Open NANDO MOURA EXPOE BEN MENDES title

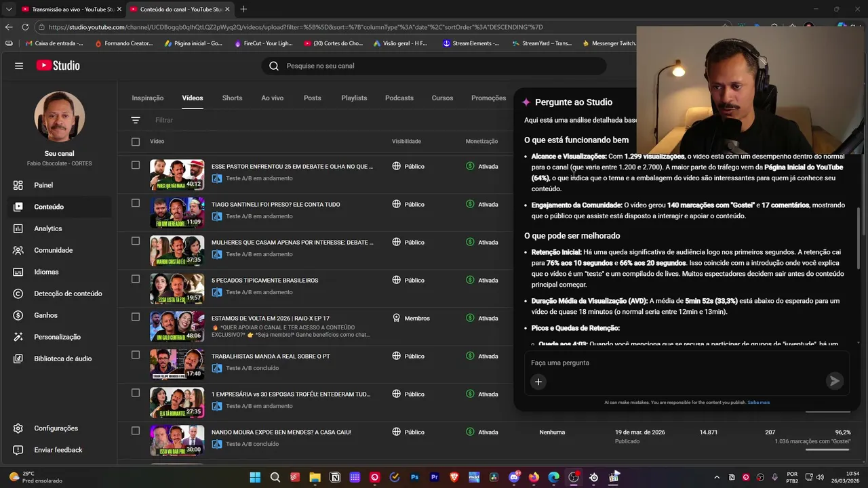(281, 432)
